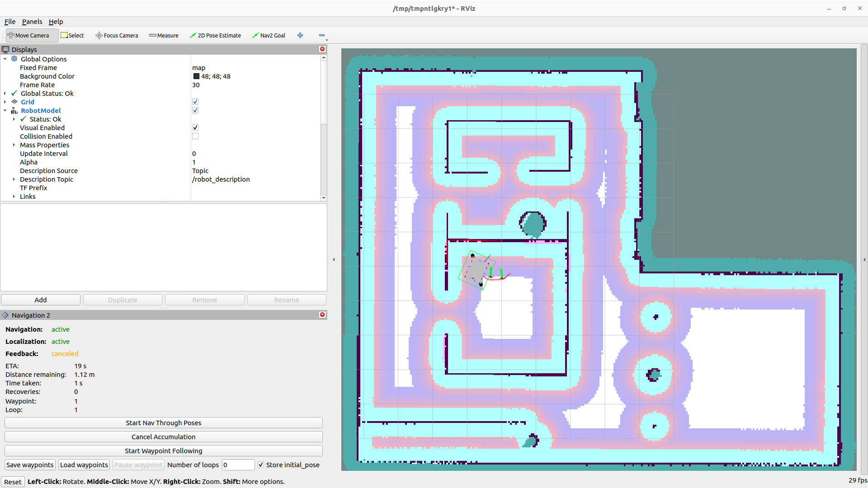Open the Panels menu
Viewport: 868px width, 488px height.
(32, 22)
